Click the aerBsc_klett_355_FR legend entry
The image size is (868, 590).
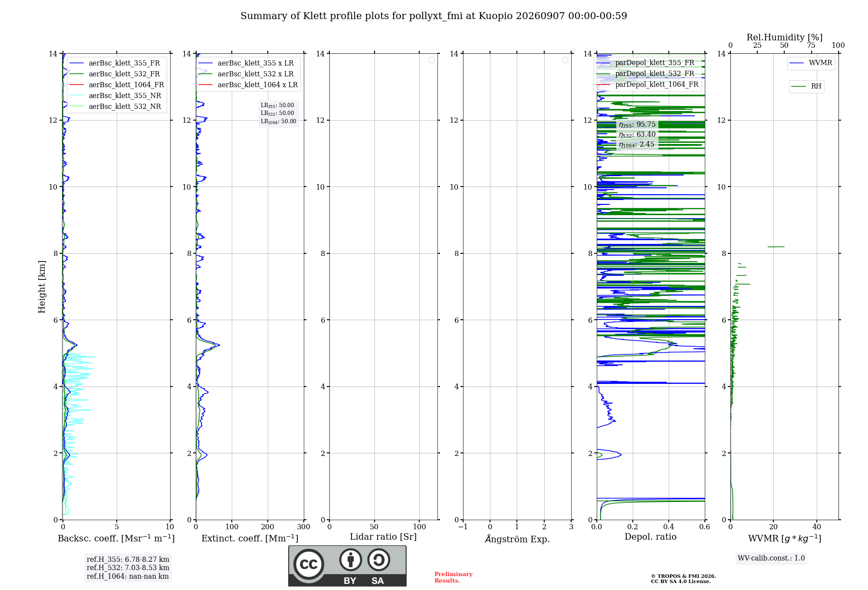116,63
